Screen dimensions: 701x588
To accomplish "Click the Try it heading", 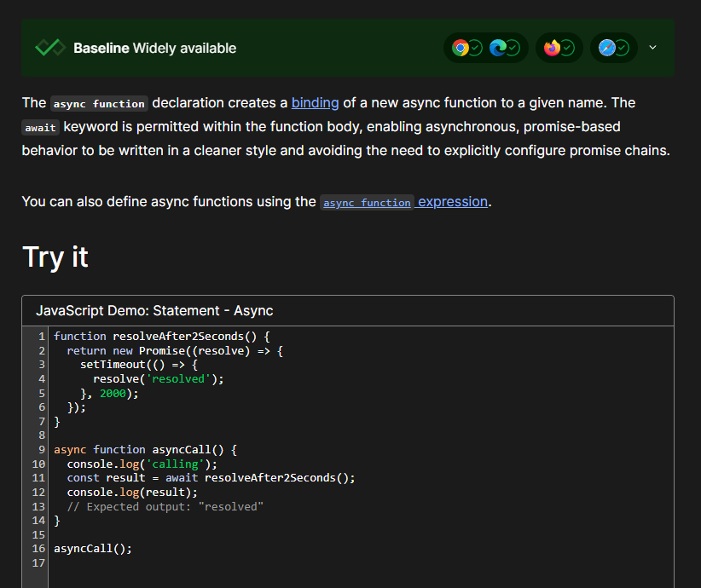I will tap(55, 257).
